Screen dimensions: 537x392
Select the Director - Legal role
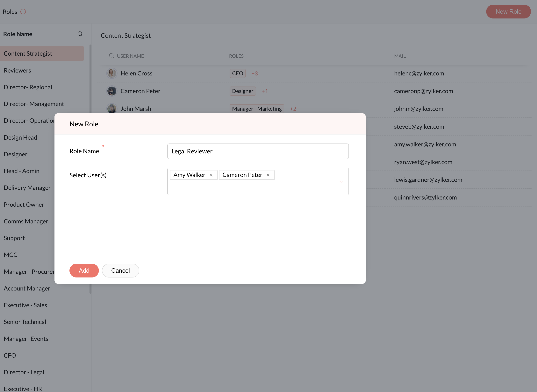[x=24, y=372]
